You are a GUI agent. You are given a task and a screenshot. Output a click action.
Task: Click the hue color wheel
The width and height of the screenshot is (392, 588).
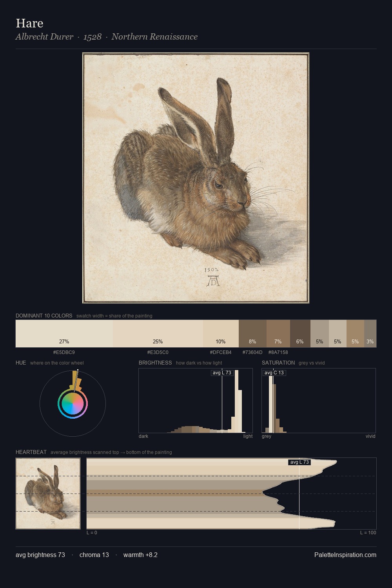coord(73,403)
